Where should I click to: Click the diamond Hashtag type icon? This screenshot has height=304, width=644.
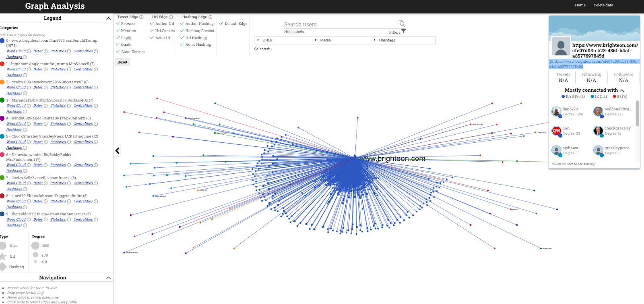3,267
